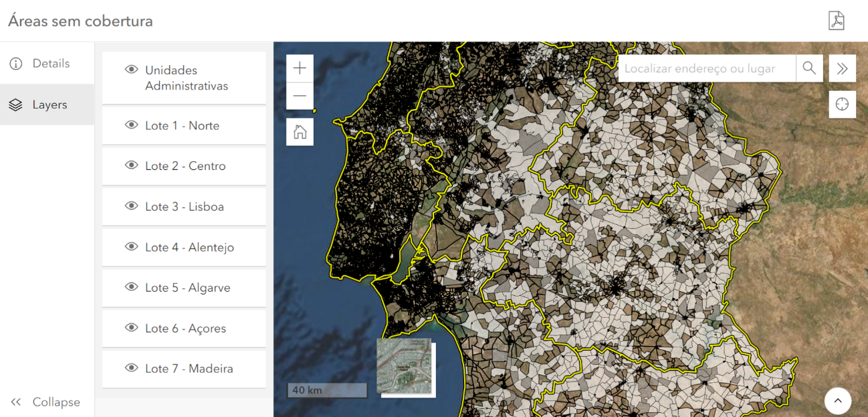Click the 40 km scale bar

tap(327, 389)
